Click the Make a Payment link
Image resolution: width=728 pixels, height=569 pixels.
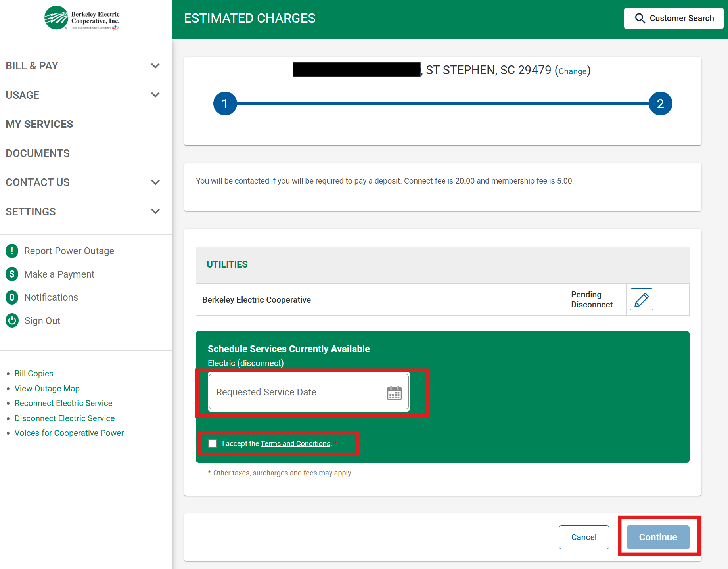tap(59, 274)
